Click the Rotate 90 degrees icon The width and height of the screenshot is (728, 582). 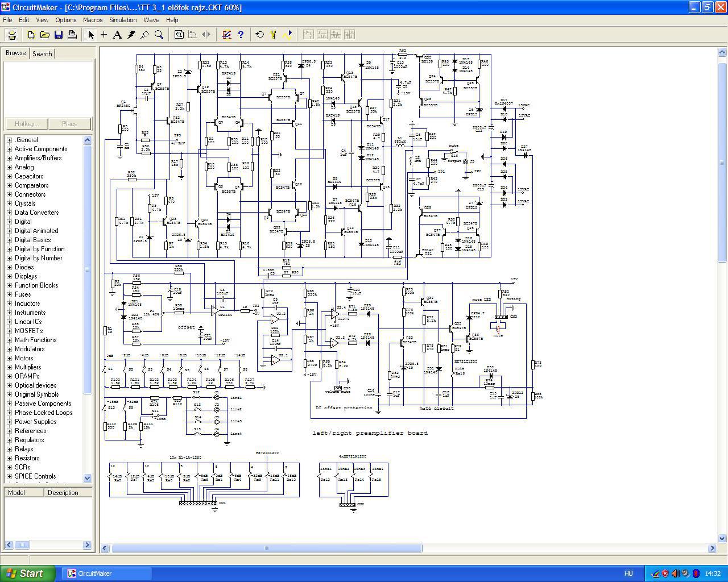pyautogui.click(x=193, y=35)
